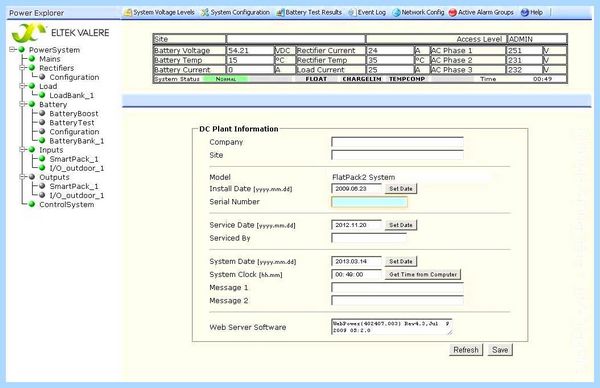Image resolution: width=600 pixels, height=388 pixels.
Task: Select Load in the tree
Action: coord(48,86)
